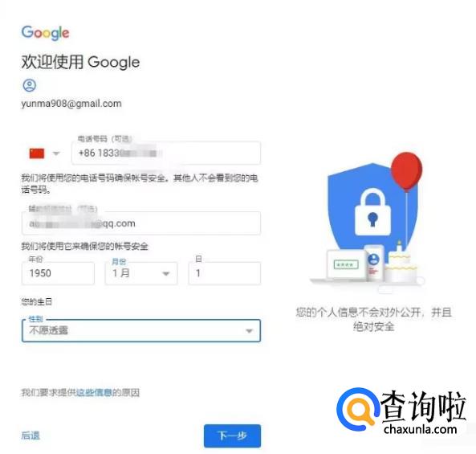
Task: Click the birthday cake illustration
Action: (400, 264)
